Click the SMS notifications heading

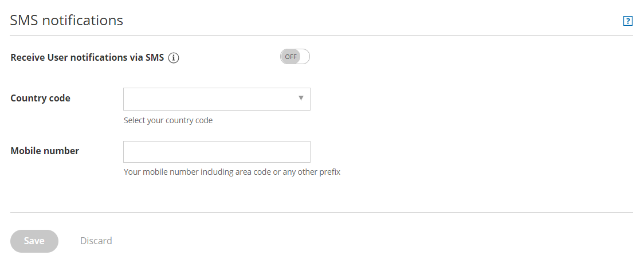[x=66, y=20]
